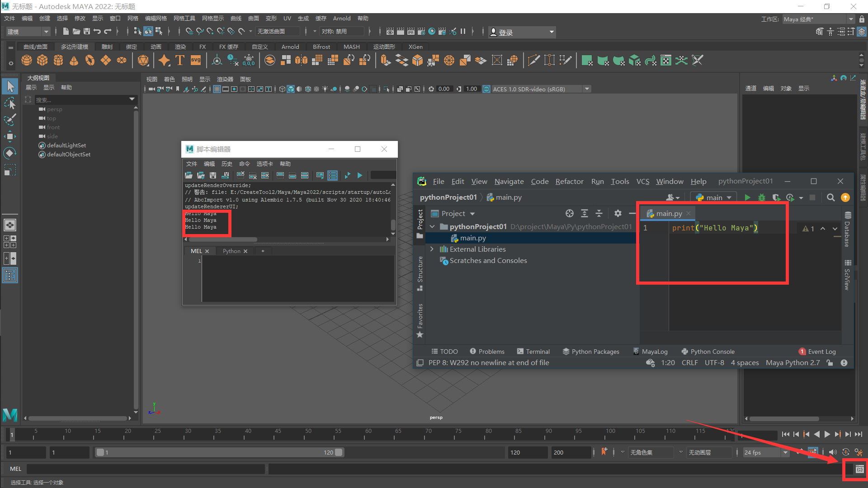Create a polygon cube from the shelf
Screen dimensions: 868x488
point(42,60)
